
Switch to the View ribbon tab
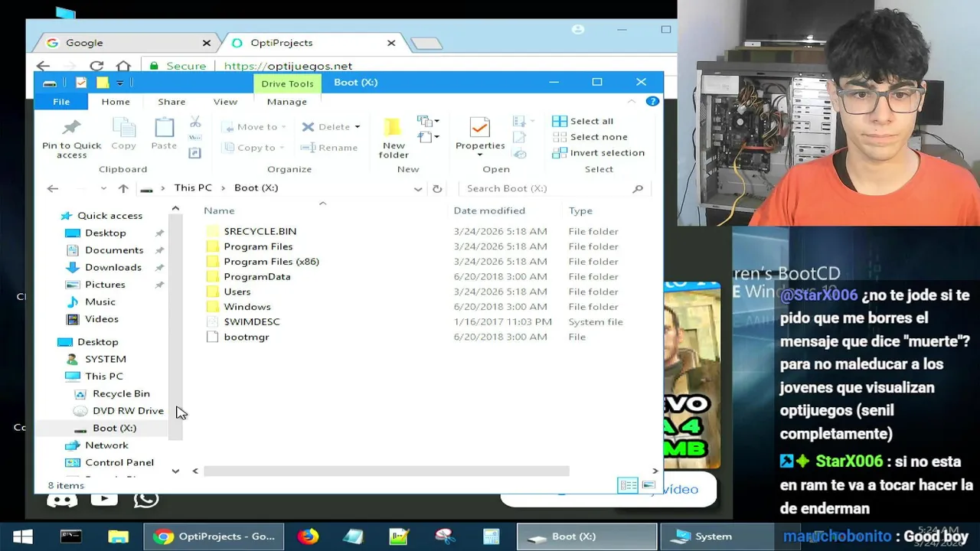(x=225, y=102)
